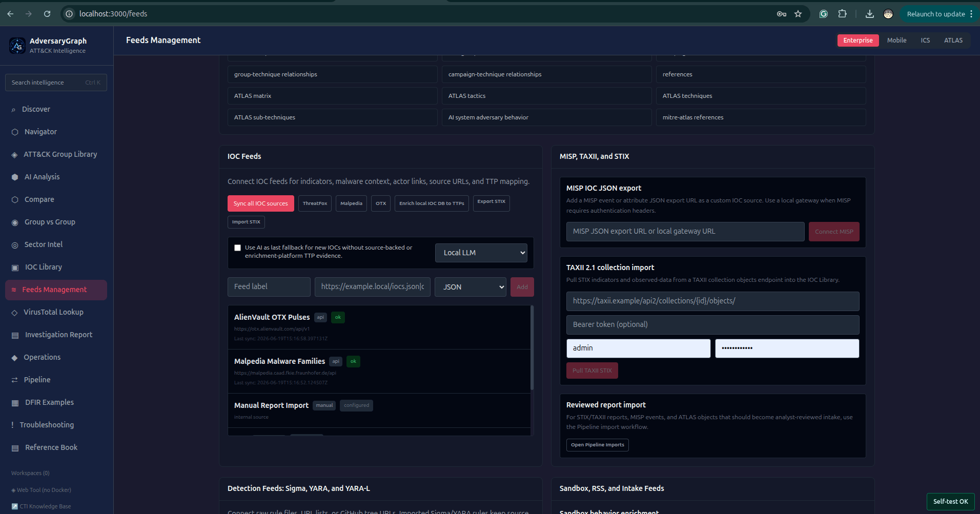Click the IOC feed list scrollbar
Viewport: 980px width, 514px height.
point(532,347)
